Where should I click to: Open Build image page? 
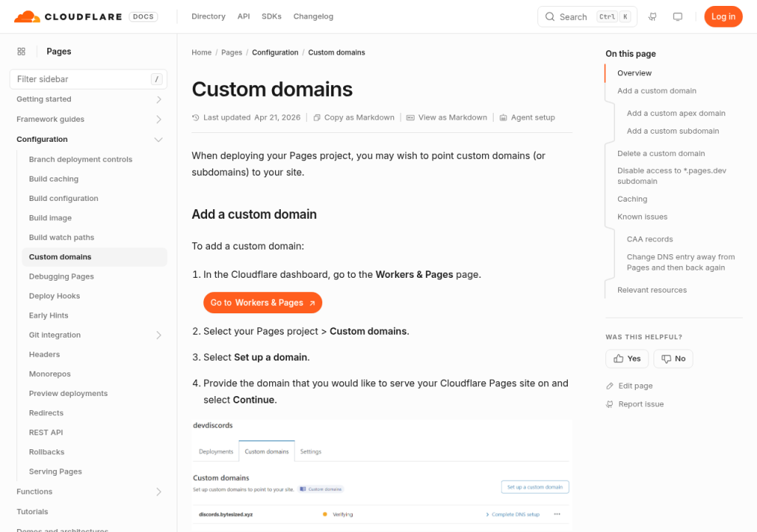point(50,218)
